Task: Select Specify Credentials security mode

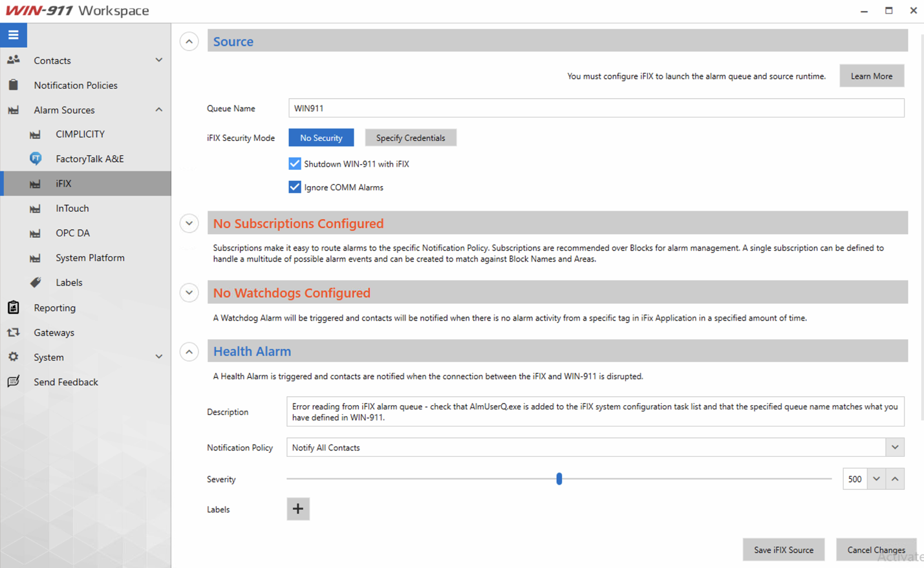Action: click(x=411, y=138)
